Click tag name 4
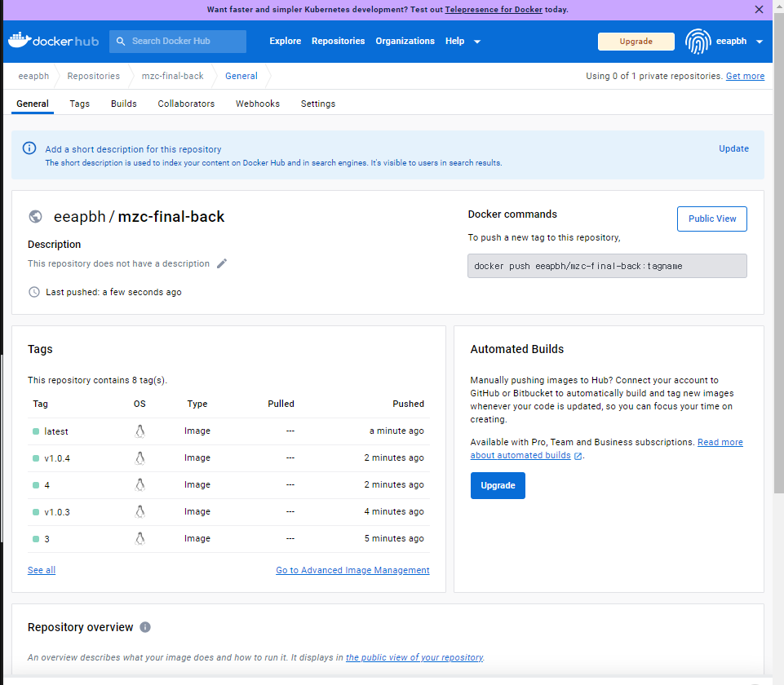The width and height of the screenshot is (784, 685). pos(47,485)
